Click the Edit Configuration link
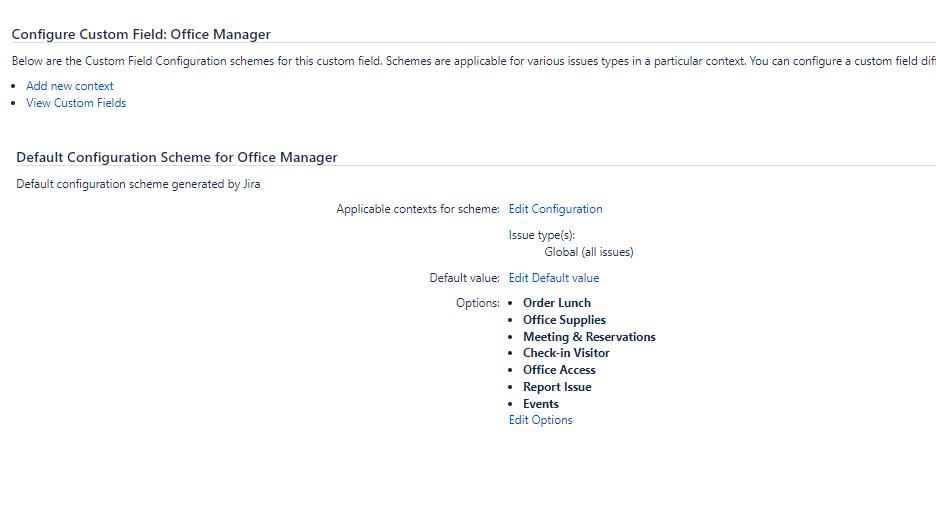The height and width of the screenshot is (512, 936). tap(555, 209)
